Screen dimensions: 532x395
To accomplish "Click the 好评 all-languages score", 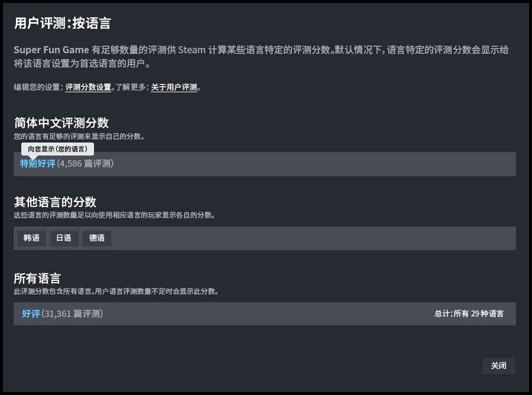I will click(31, 314).
